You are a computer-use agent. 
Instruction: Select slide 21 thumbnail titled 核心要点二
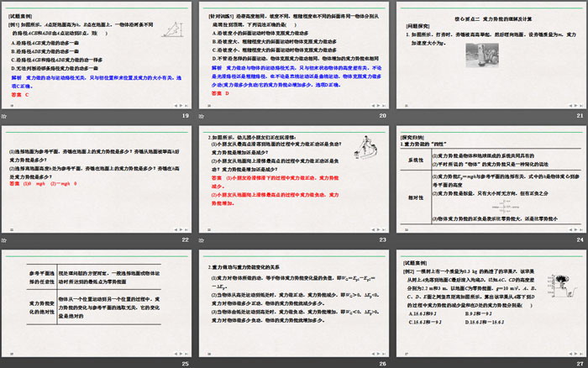[x=491, y=55]
